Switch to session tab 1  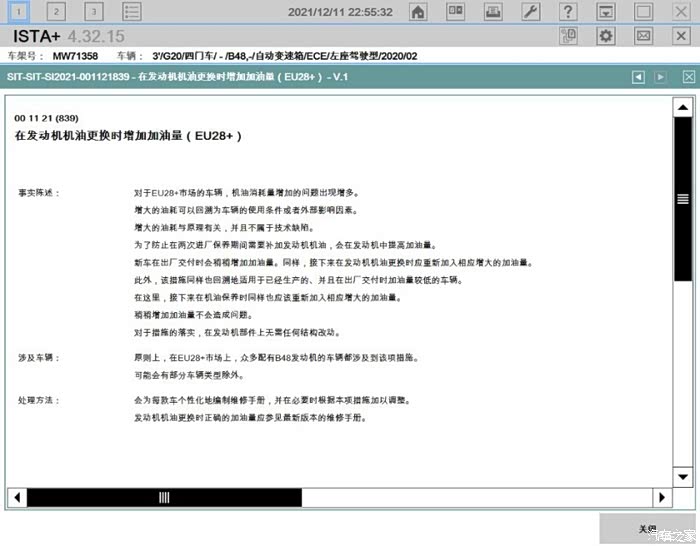click(19, 12)
